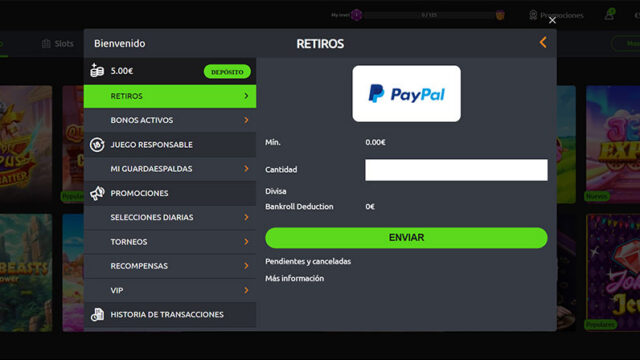Click the 18+ Juego Responsable icon

tap(97, 144)
